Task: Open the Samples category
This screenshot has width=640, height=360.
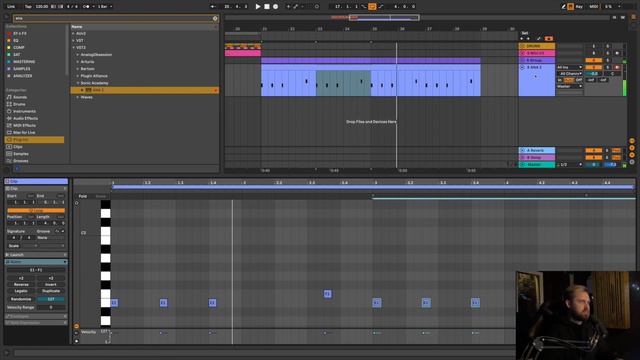Action: (x=21, y=154)
